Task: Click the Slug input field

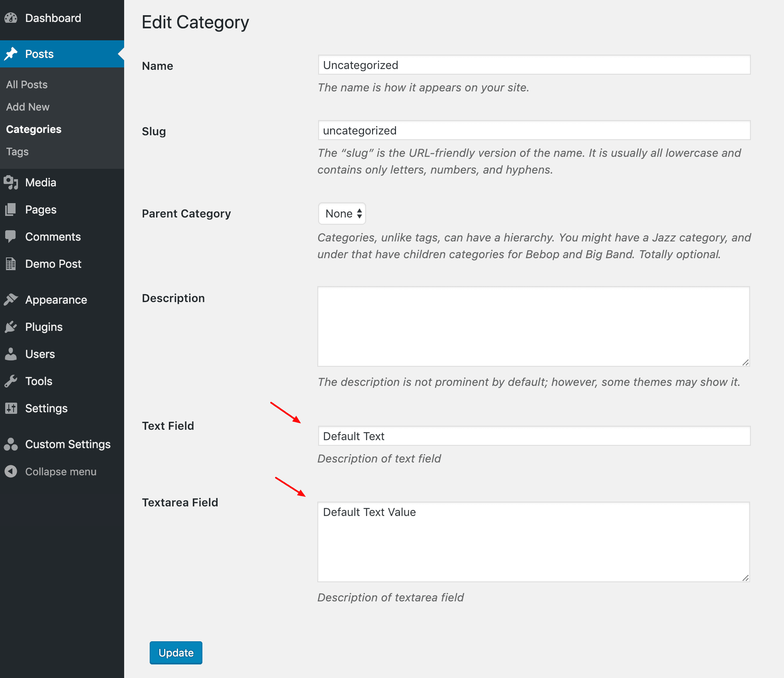Action: coord(533,130)
